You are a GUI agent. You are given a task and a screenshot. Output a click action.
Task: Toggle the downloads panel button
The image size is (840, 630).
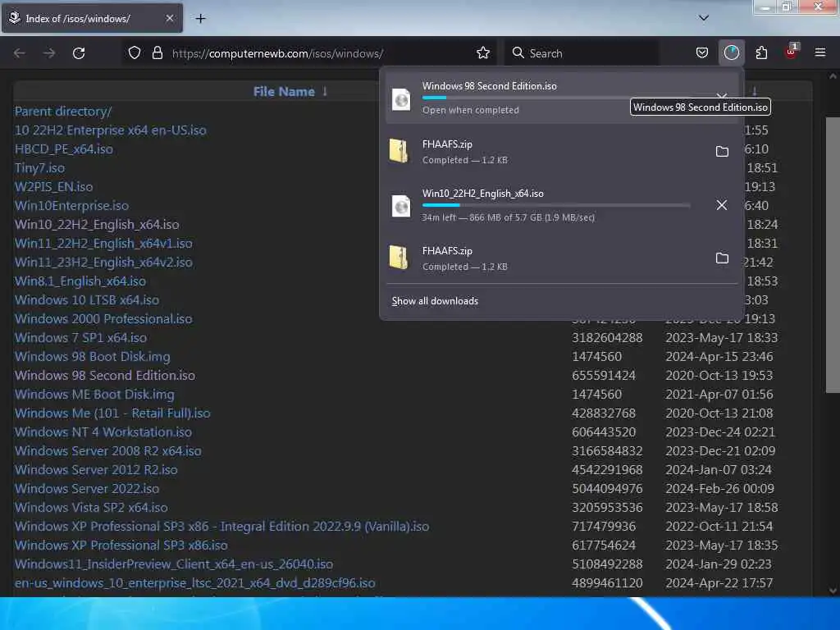(x=731, y=52)
